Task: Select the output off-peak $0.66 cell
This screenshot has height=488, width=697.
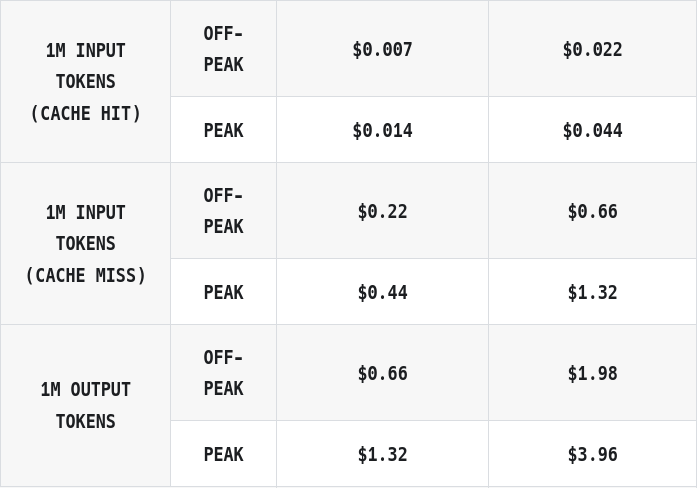Action: pyautogui.click(x=382, y=373)
